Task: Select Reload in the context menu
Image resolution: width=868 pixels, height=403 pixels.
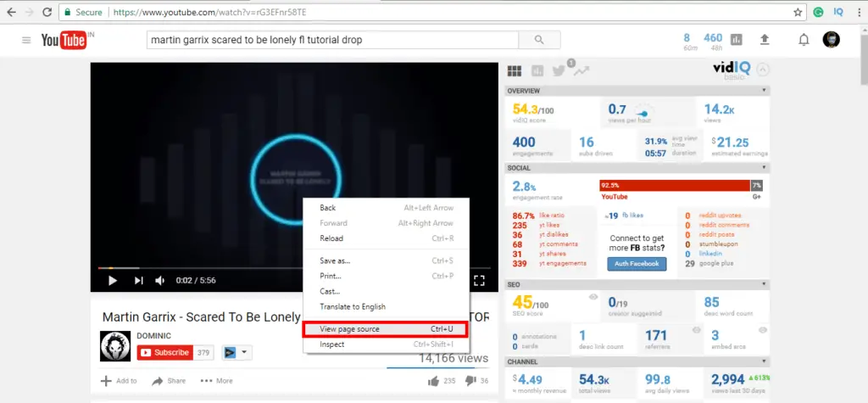Action: (x=386, y=238)
